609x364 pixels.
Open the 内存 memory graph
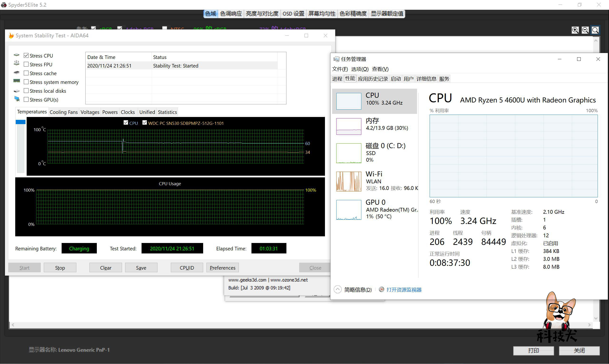(349, 126)
